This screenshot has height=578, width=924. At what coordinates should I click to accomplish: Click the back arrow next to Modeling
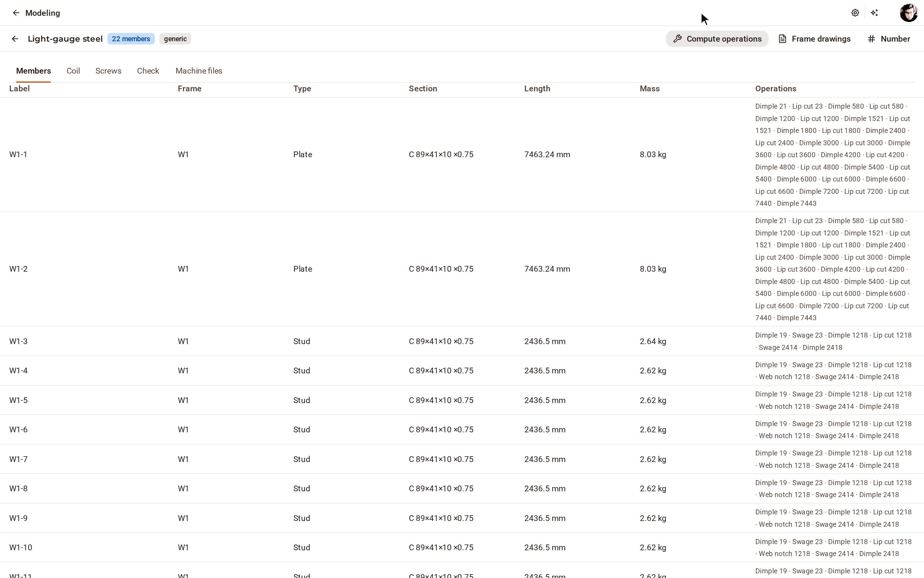16,13
